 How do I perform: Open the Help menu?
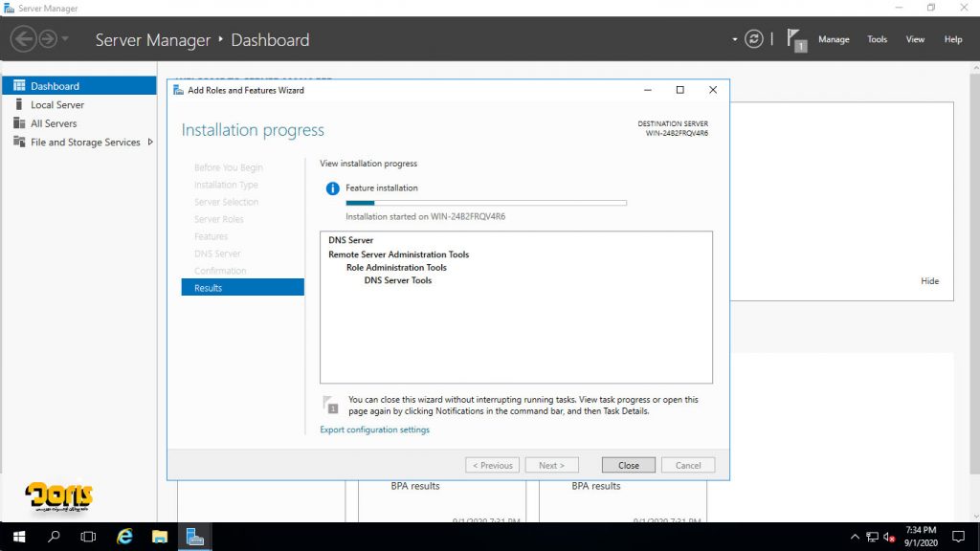953,39
